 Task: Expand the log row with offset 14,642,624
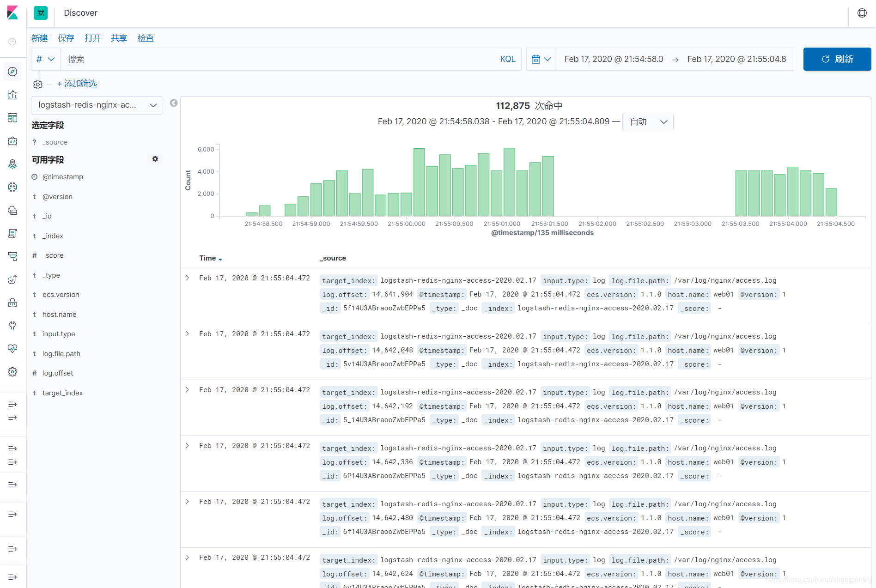(x=188, y=558)
